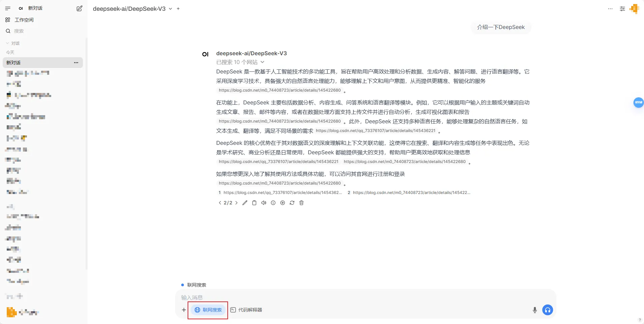Read the response aloud with the speaker icon
The image size is (644, 324).
[264, 203]
